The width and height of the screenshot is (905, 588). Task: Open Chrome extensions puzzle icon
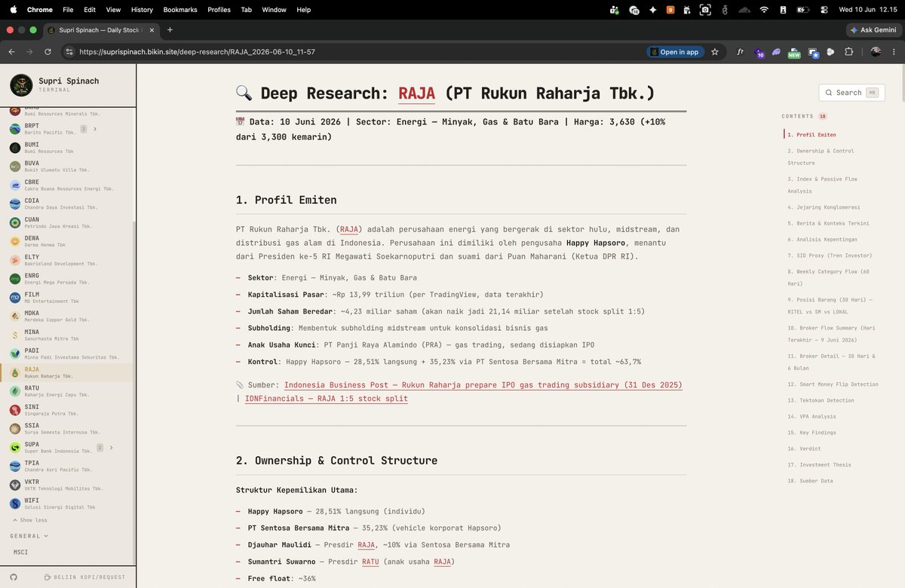pyautogui.click(x=849, y=52)
